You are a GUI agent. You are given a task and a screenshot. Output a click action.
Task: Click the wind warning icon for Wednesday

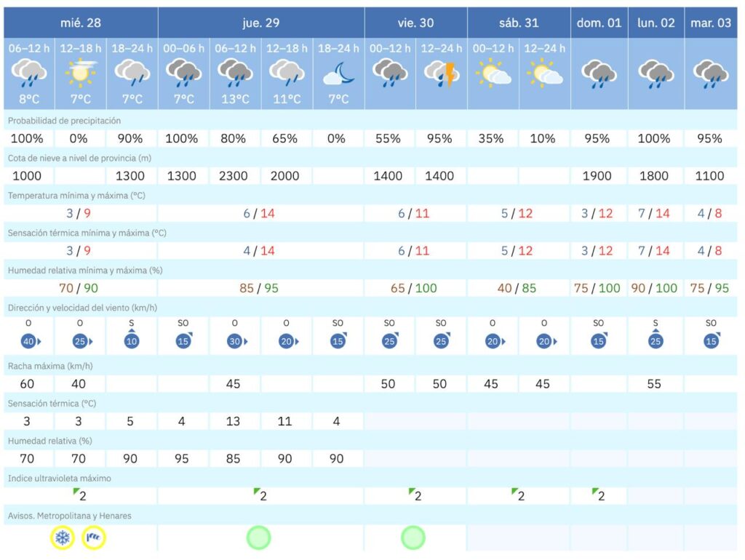tap(94, 538)
